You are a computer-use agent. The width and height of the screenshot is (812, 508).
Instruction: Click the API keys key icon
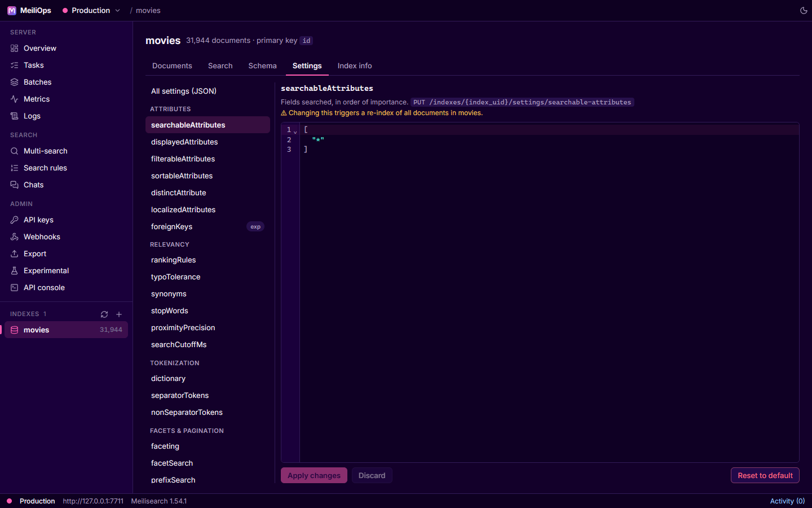pos(15,220)
